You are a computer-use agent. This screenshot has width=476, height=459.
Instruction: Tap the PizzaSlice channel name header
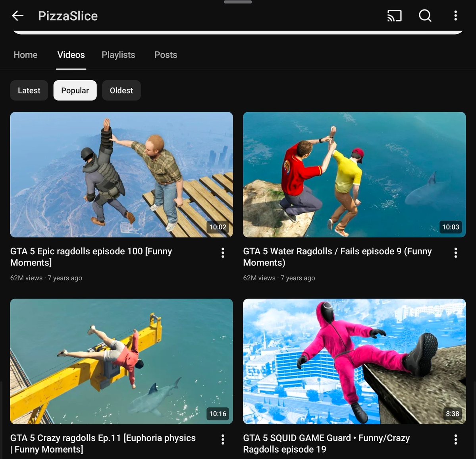tap(68, 16)
